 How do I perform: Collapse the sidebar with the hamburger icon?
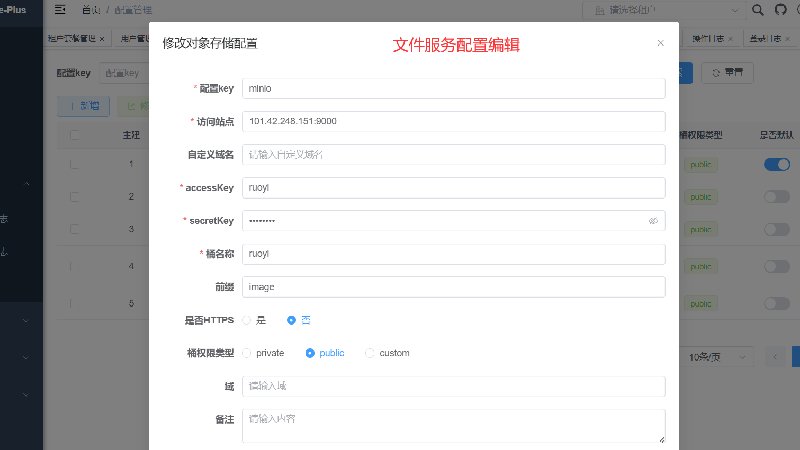tap(60, 10)
